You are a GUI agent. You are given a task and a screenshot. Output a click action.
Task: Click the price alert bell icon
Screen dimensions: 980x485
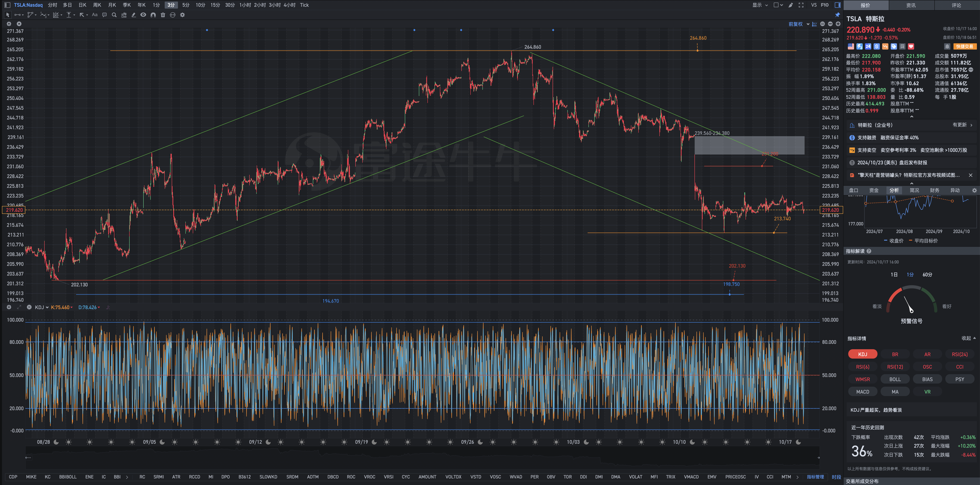point(947,46)
